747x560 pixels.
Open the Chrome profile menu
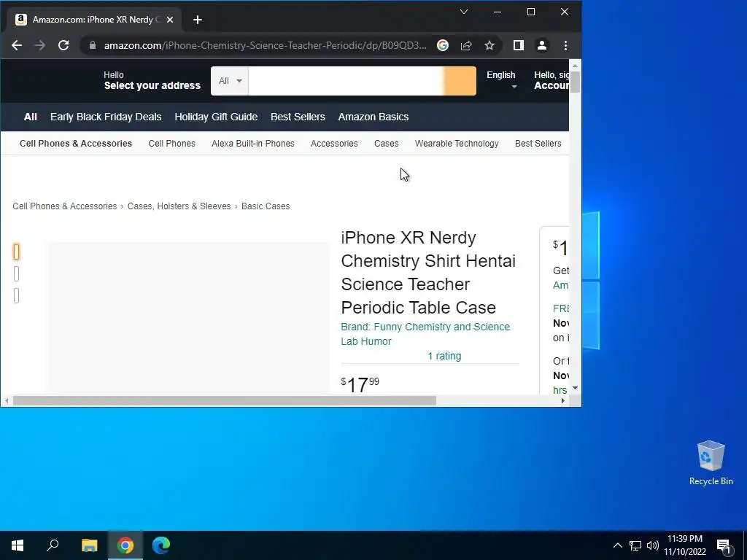click(x=542, y=45)
